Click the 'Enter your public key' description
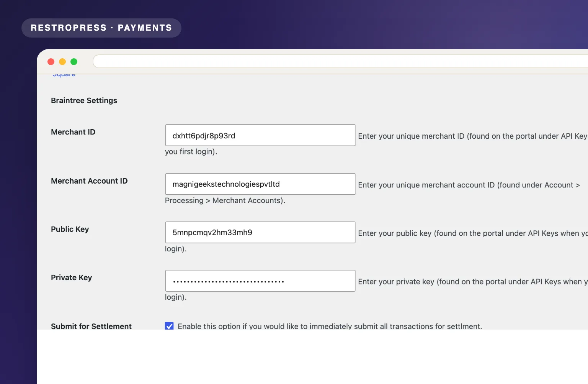Screen dimensions: 588x384 [473, 233]
